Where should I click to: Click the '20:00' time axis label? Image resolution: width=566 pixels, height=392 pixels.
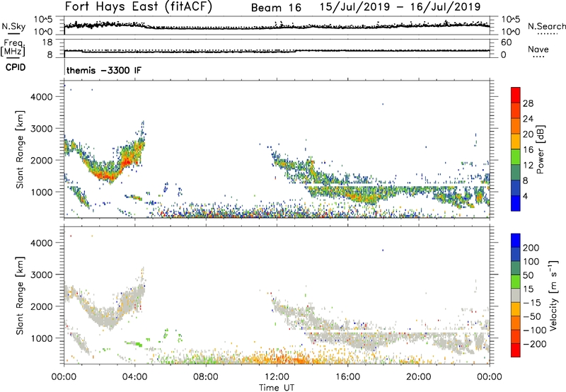(x=419, y=377)
